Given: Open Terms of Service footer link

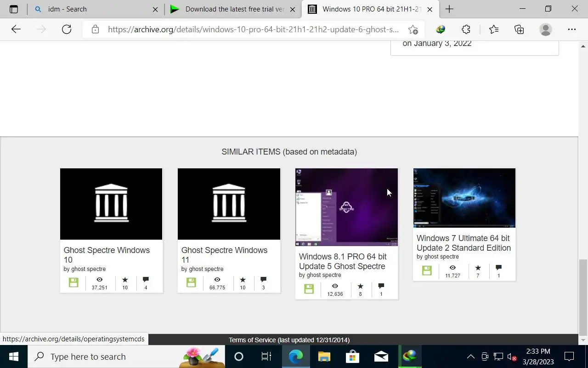Looking at the screenshot, I should (x=289, y=340).
